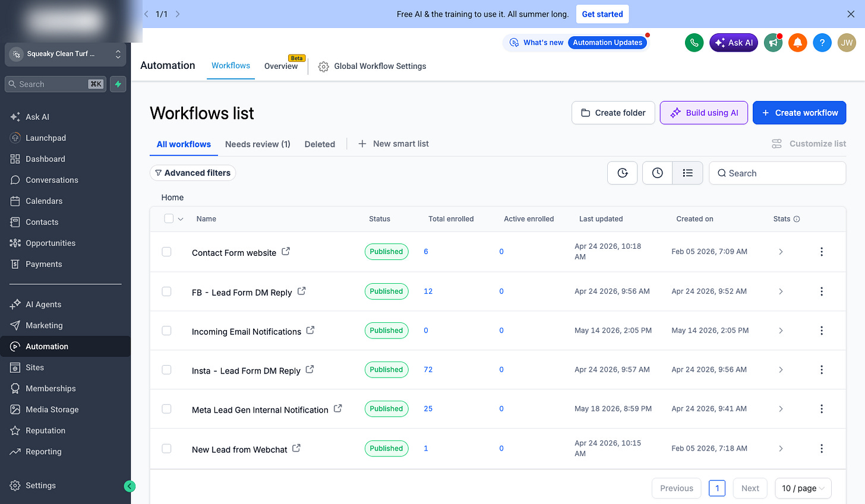
Task: Expand stats for Incoming Email Notifications row
Action: tap(781, 331)
